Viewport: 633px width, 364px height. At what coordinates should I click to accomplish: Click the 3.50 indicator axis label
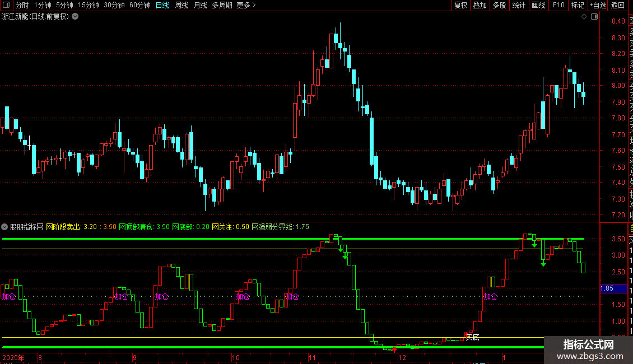[618, 239]
